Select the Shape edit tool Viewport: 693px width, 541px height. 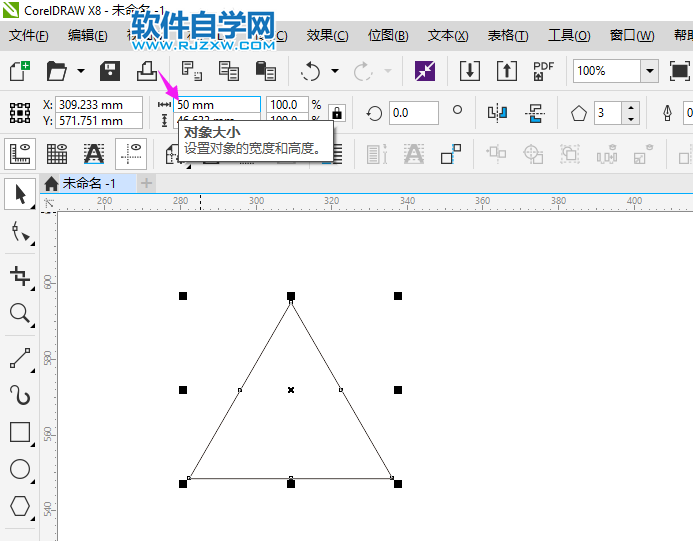click(20, 232)
